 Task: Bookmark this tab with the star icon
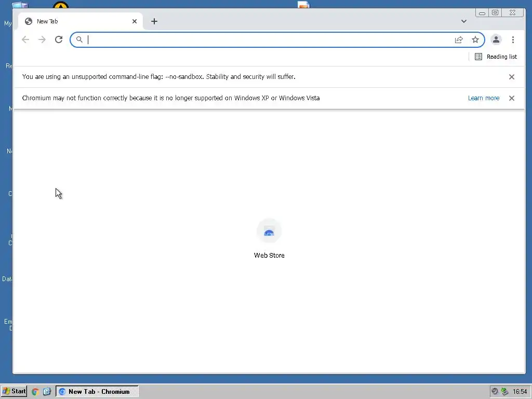point(475,39)
